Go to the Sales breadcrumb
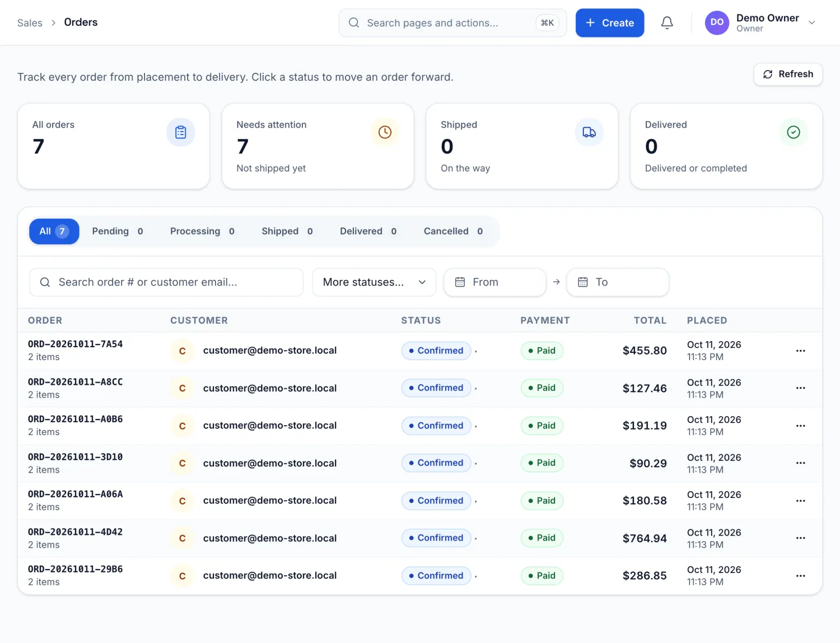Viewport: 840px width, 643px height. coord(30,23)
